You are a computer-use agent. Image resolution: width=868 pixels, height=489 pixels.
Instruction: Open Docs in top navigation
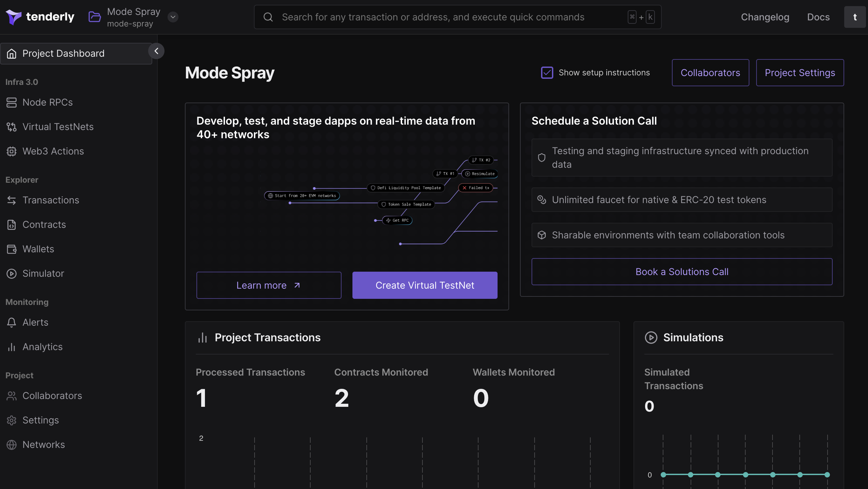click(x=818, y=17)
